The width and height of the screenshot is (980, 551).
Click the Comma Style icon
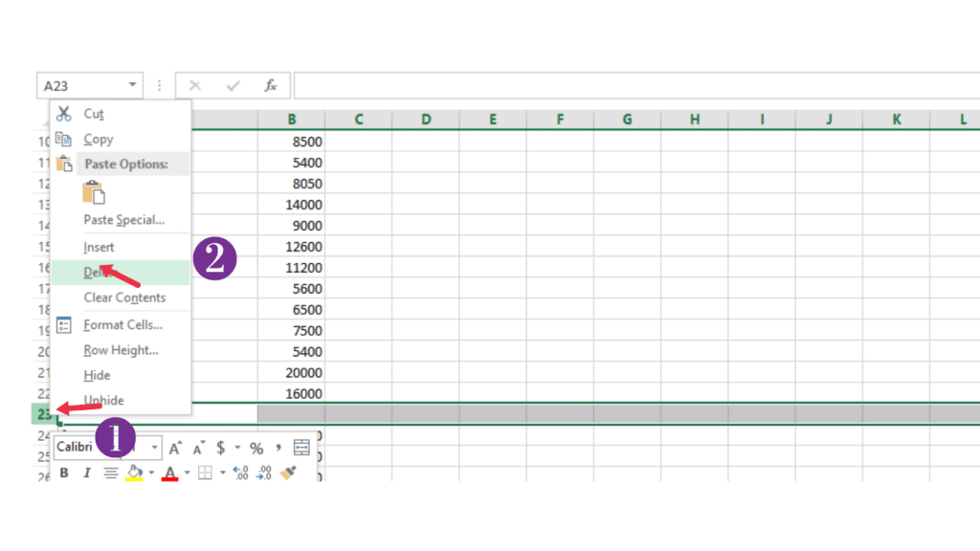pos(278,448)
